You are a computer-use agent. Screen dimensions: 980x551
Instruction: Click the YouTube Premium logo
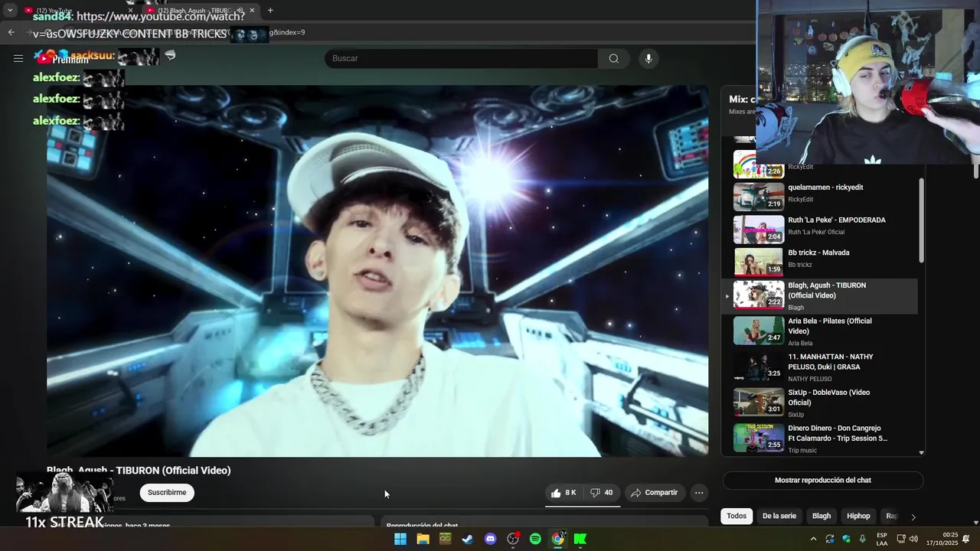click(61, 58)
